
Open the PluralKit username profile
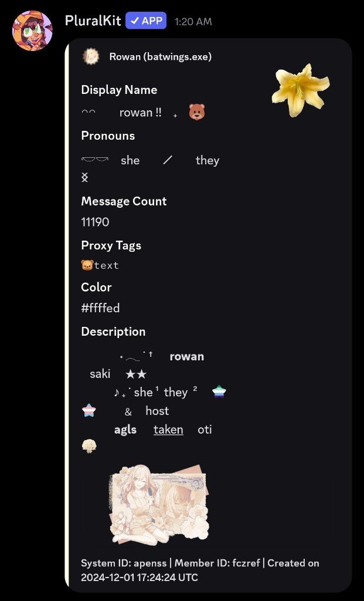(93, 21)
